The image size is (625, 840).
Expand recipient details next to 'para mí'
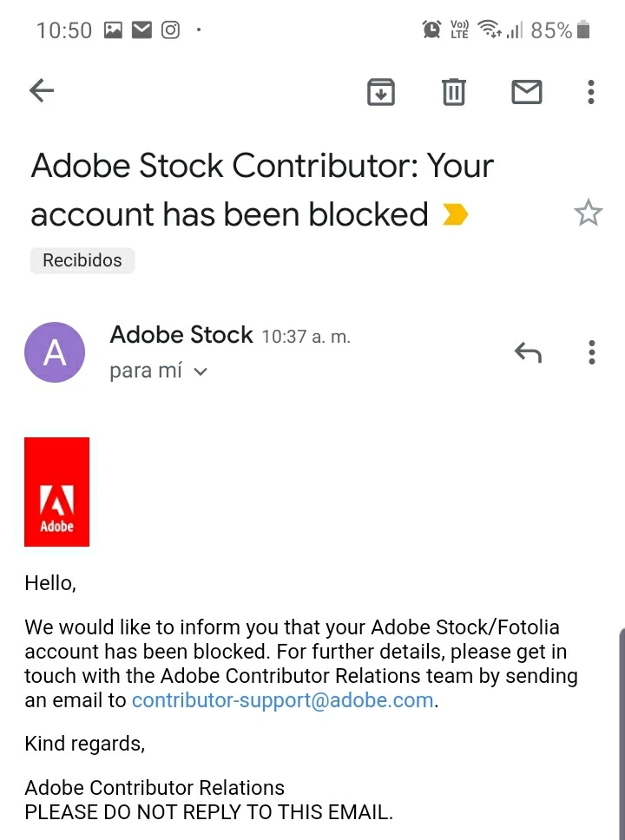click(x=201, y=372)
